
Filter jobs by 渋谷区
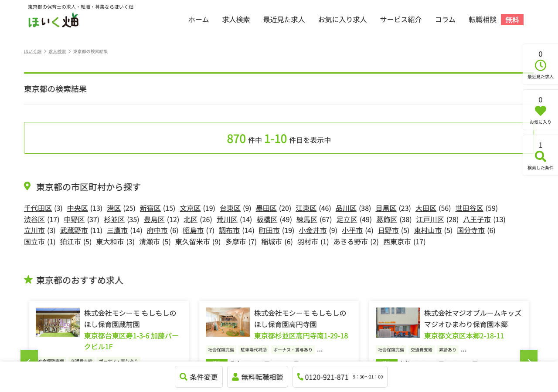(34, 220)
